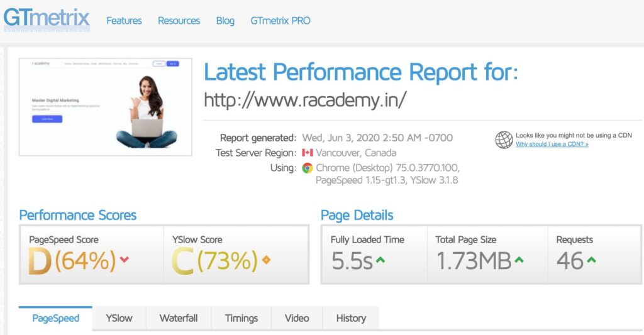The width and height of the screenshot is (644, 335).
Task: Open the Waterfall tab
Action: [179, 318]
